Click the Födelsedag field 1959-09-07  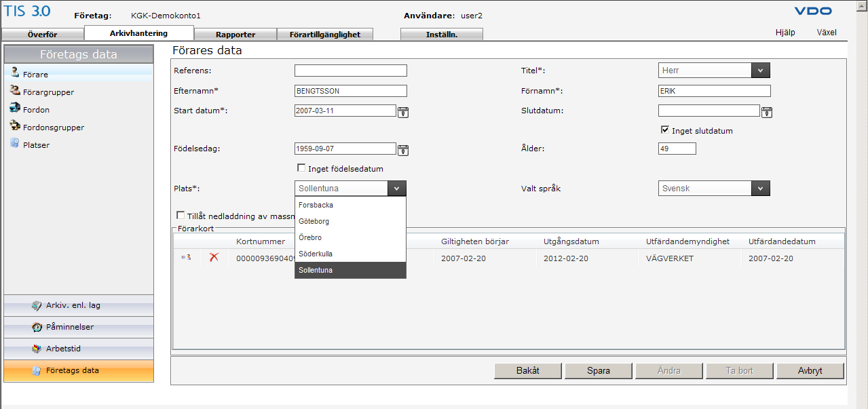click(345, 149)
